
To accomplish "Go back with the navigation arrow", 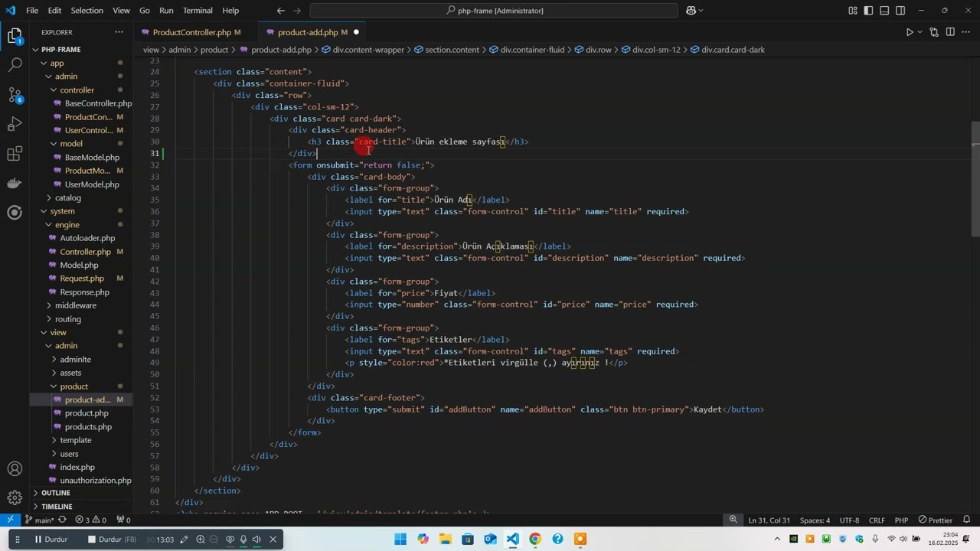I will [281, 11].
